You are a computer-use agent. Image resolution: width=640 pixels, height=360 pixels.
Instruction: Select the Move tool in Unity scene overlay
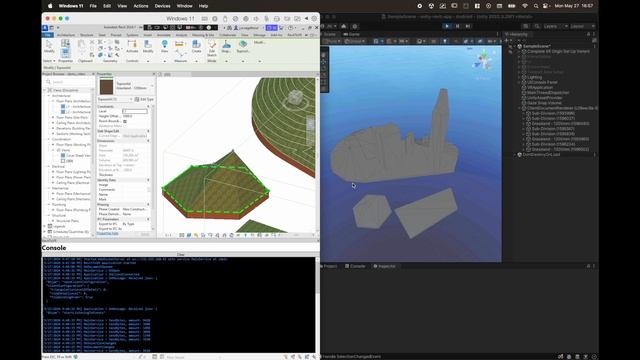(x=324, y=62)
